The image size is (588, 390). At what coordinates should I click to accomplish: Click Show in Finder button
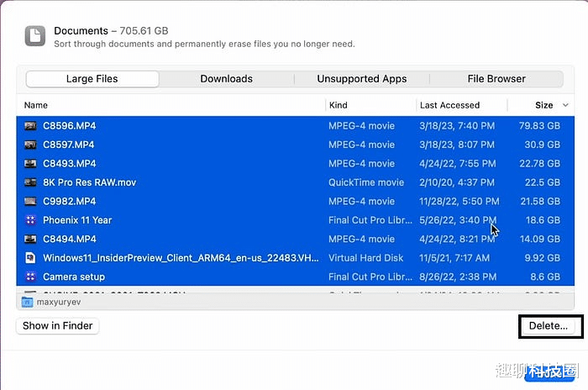(57, 326)
